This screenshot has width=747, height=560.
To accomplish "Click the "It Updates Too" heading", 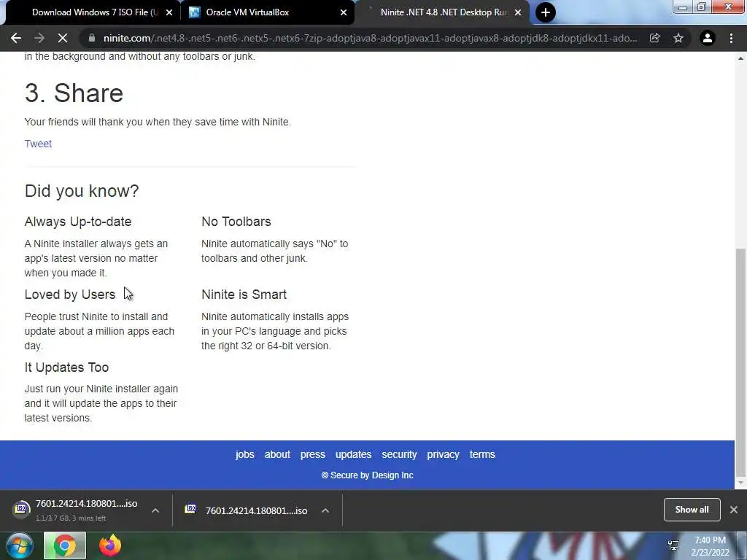I will tap(66, 367).
